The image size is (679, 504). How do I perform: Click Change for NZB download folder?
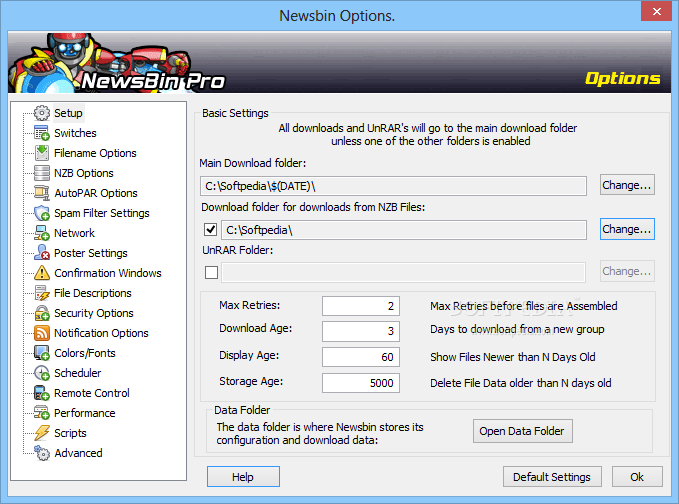(627, 229)
